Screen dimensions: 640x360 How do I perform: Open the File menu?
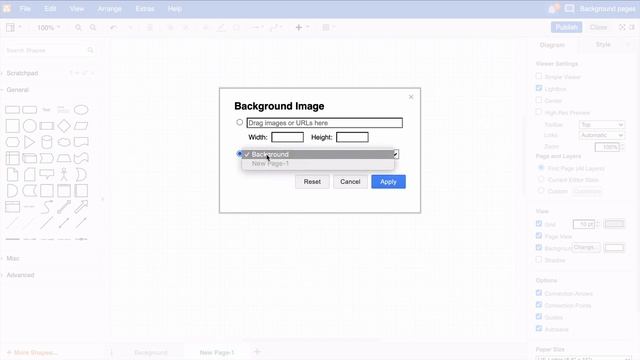pyautogui.click(x=25, y=9)
